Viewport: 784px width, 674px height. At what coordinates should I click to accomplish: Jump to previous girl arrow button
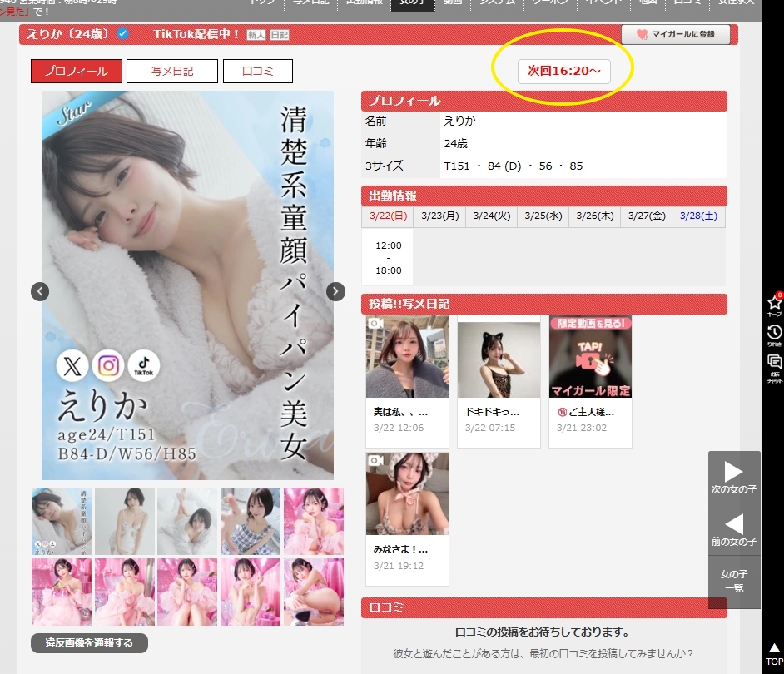(734, 529)
